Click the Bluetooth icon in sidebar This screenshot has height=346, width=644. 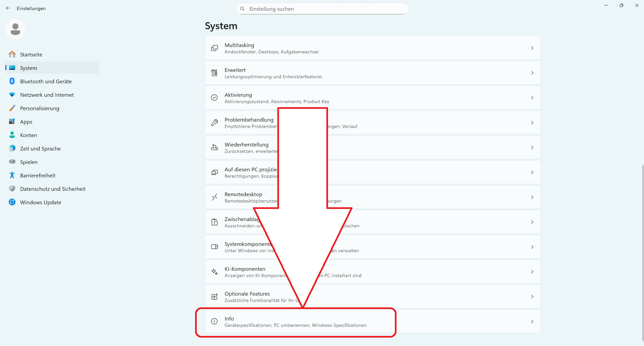pyautogui.click(x=12, y=81)
